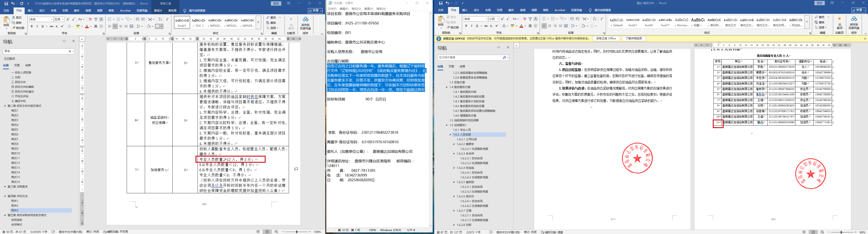Toggle Bold in left Word ribbon
This screenshot has height=234, width=868.
[32, 26]
